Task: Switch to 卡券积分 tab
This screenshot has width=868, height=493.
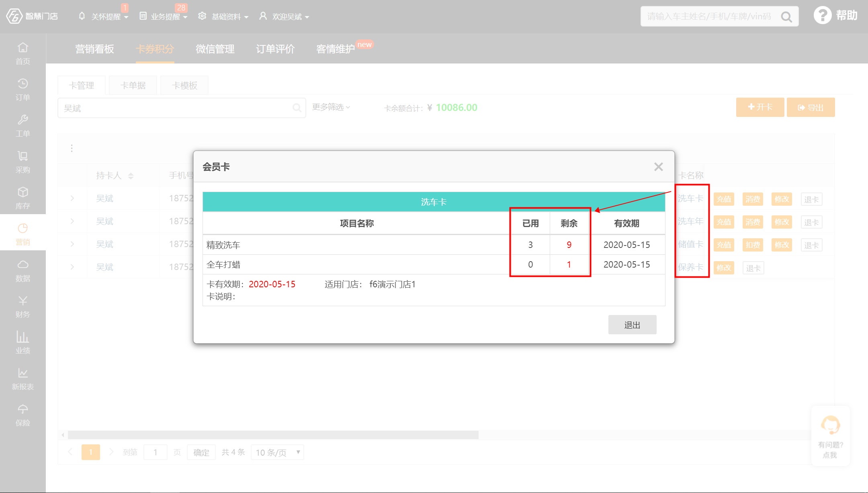Action: coord(155,49)
